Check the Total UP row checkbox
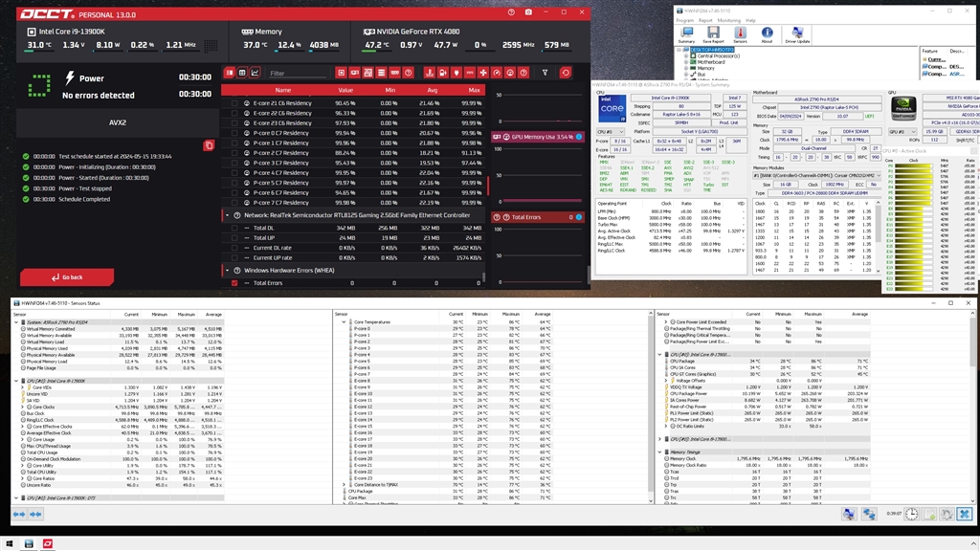This screenshot has width=980, height=551. click(235, 238)
